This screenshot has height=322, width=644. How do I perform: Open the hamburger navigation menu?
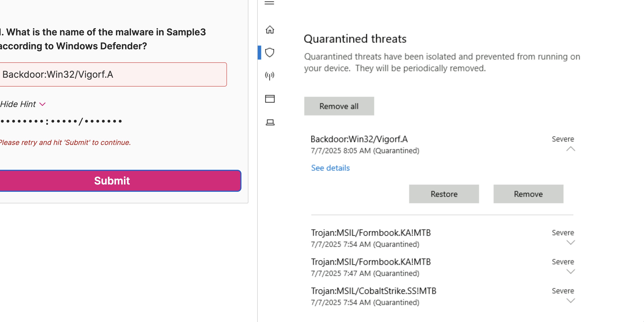[269, 3]
